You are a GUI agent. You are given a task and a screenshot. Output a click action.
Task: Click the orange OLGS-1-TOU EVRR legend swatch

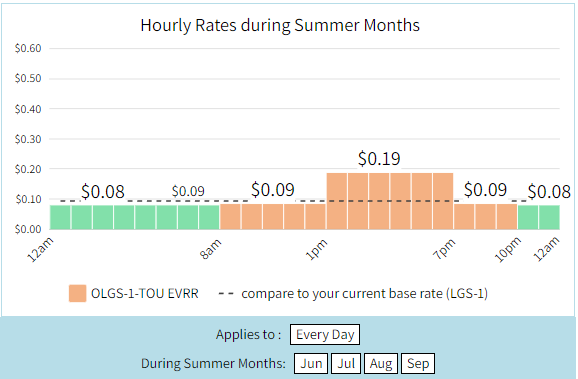pos(77,293)
